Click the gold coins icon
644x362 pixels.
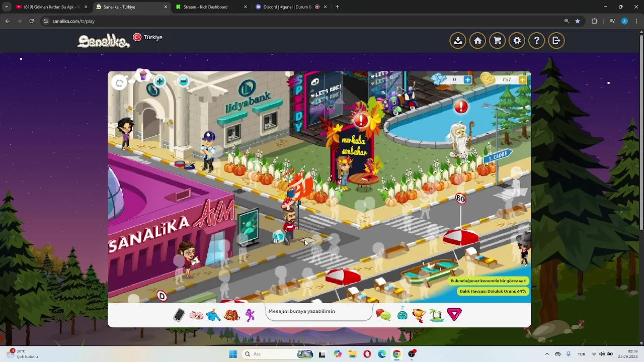(488, 78)
